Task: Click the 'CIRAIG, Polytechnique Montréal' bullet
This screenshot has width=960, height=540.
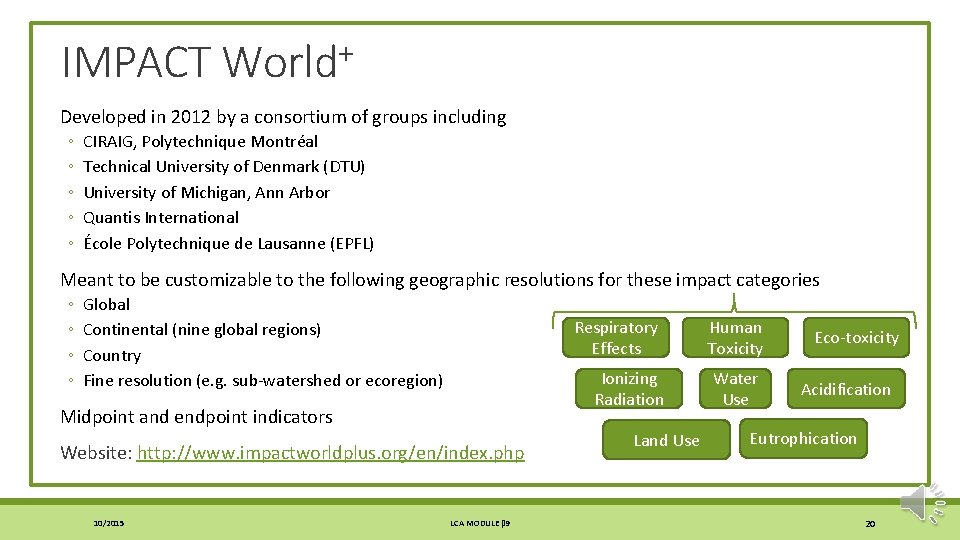Action: click(200, 141)
